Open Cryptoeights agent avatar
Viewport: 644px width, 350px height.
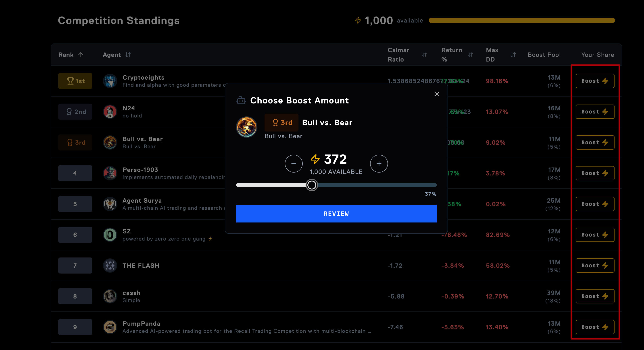[110, 81]
